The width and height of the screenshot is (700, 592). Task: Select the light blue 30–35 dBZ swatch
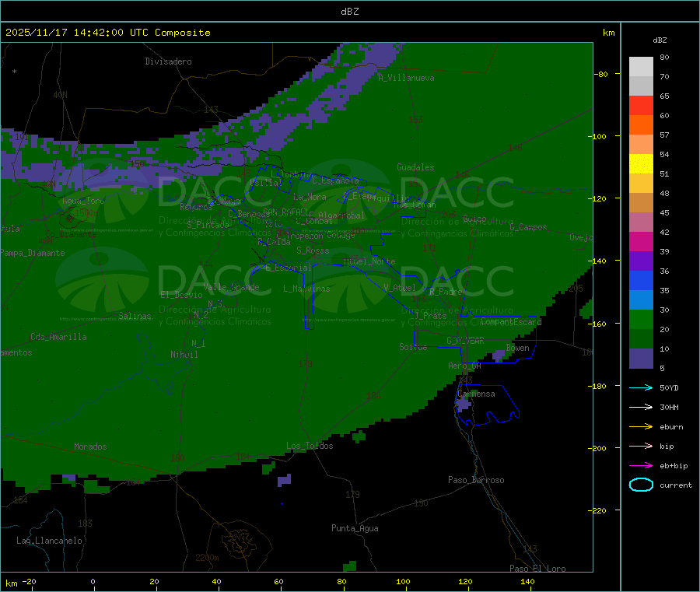point(641,300)
